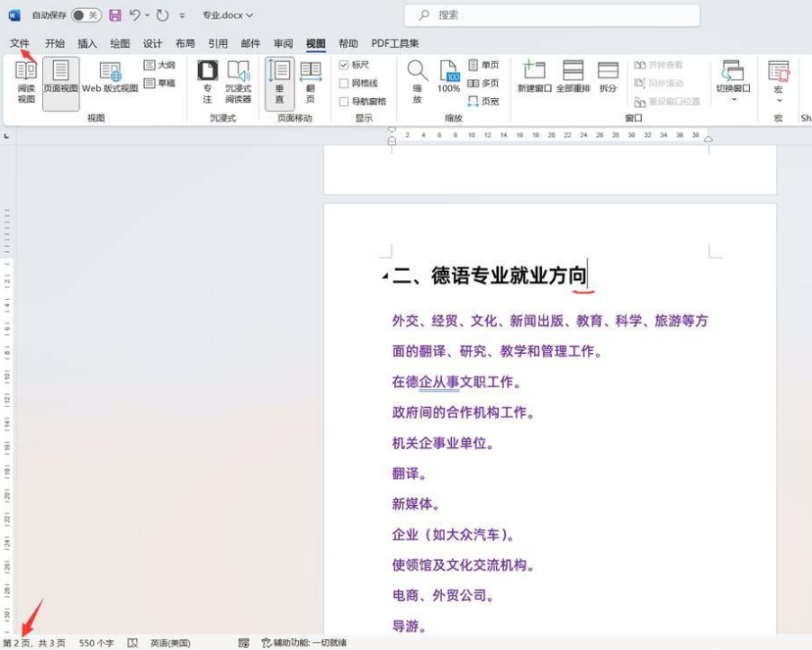
Task: Launch Immersive Reader
Action: (x=238, y=81)
